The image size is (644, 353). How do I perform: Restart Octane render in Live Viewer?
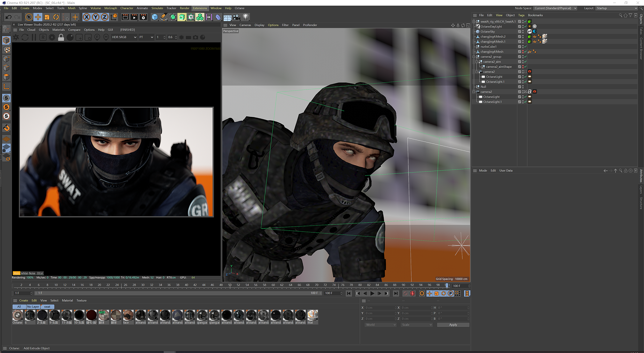pos(25,37)
